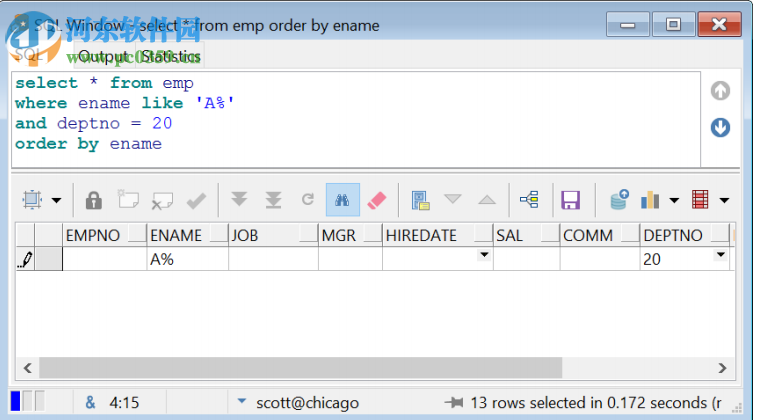Click the select grid mode icon
The image size is (758, 420).
point(32,200)
